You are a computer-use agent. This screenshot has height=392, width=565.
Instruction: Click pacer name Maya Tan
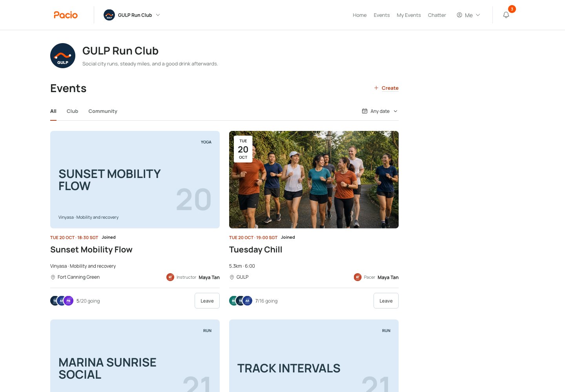point(388,278)
